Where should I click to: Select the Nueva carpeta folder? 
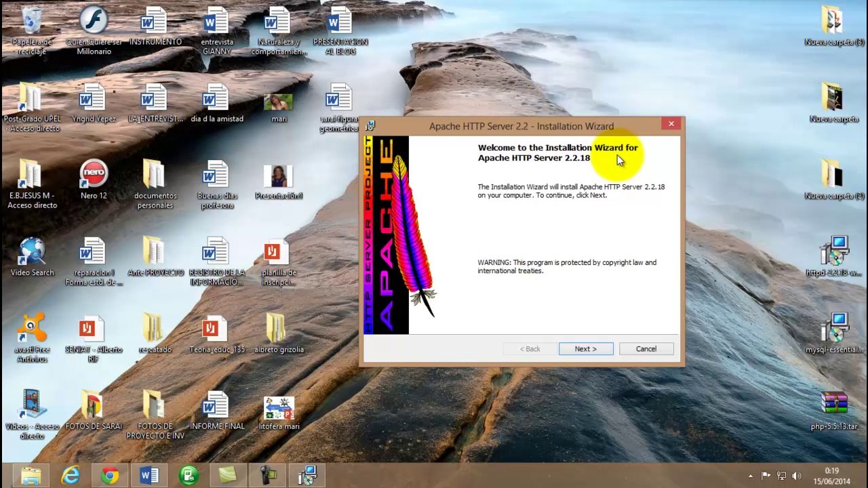click(x=834, y=104)
